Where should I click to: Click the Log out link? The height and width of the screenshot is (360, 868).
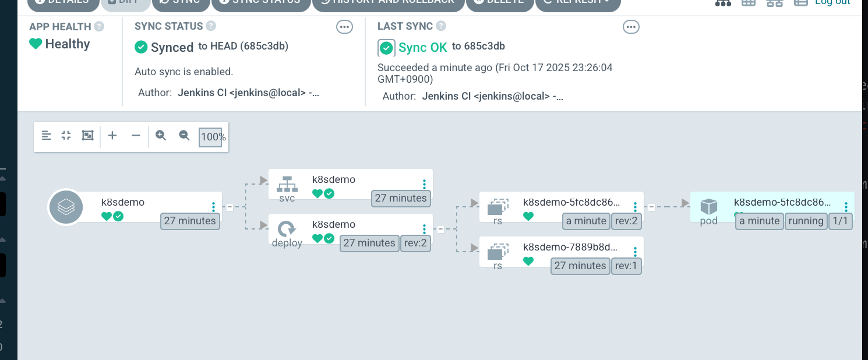(x=832, y=2)
